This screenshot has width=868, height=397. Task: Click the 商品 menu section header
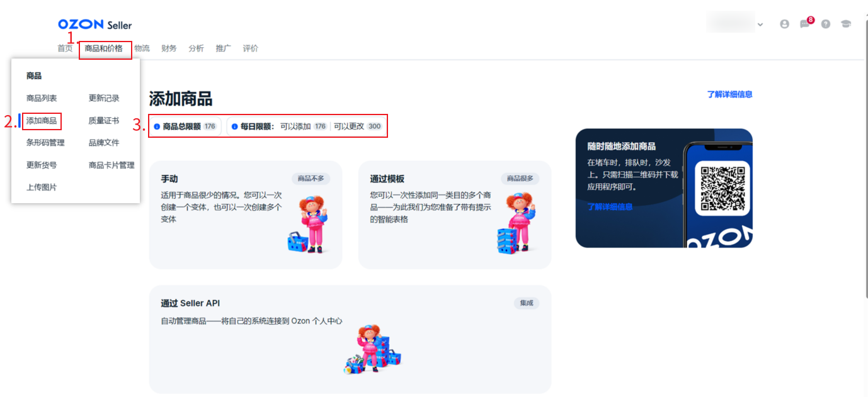(34, 76)
